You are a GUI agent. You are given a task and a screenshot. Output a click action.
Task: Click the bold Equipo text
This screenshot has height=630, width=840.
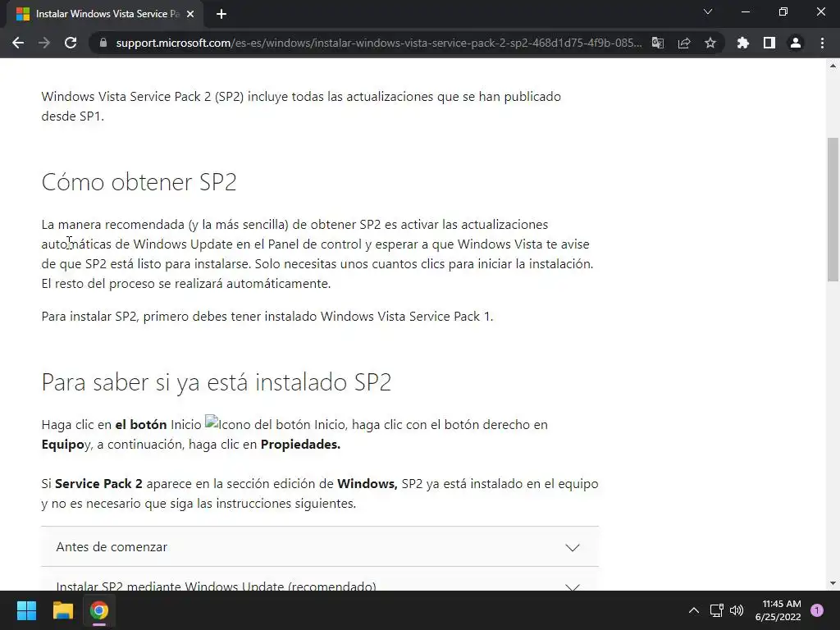pyautogui.click(x=62, y=445)
